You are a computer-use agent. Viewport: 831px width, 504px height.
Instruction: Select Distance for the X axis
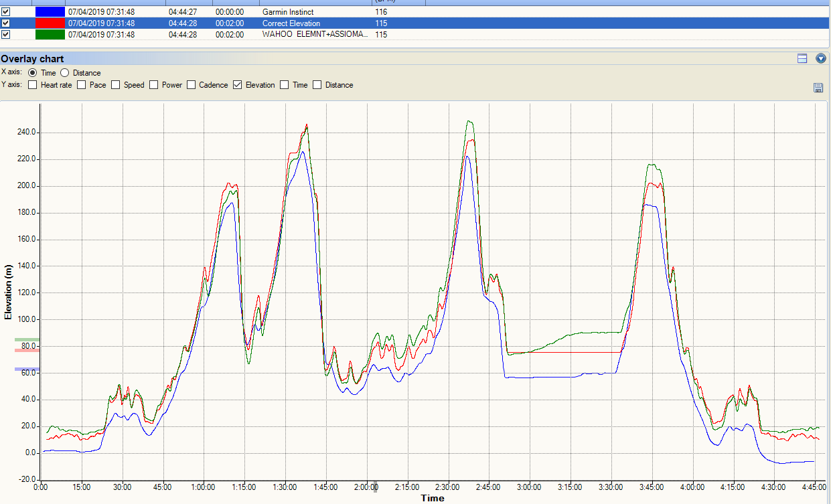tap(65, 73)
